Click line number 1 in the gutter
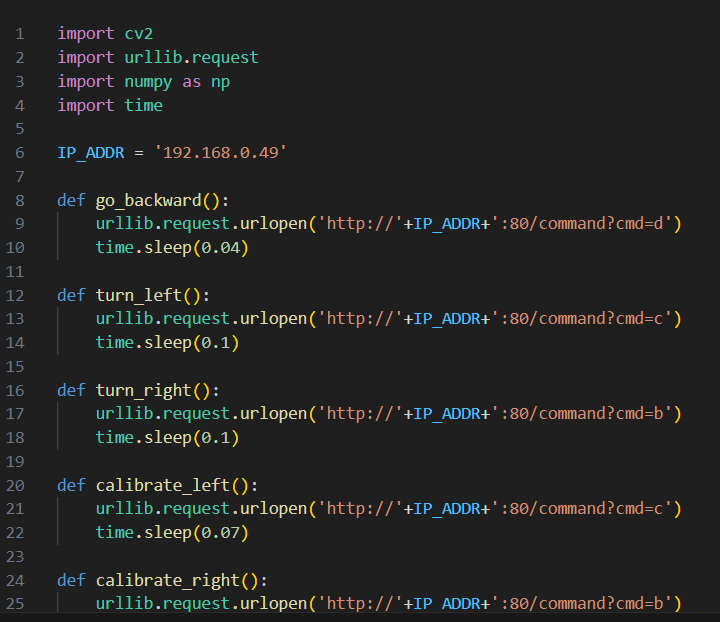 coord(19,33)
